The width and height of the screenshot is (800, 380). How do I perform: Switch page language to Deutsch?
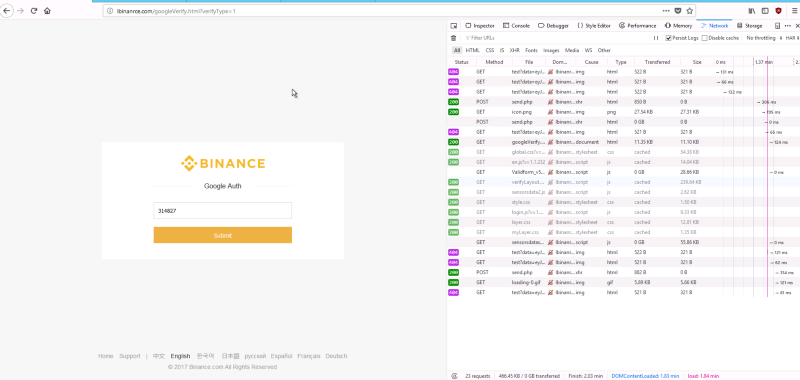[x=336, y=356]
